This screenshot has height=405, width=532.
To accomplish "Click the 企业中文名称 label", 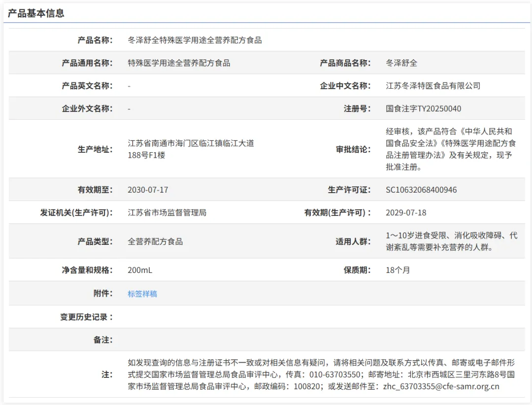I will point(345,86).
